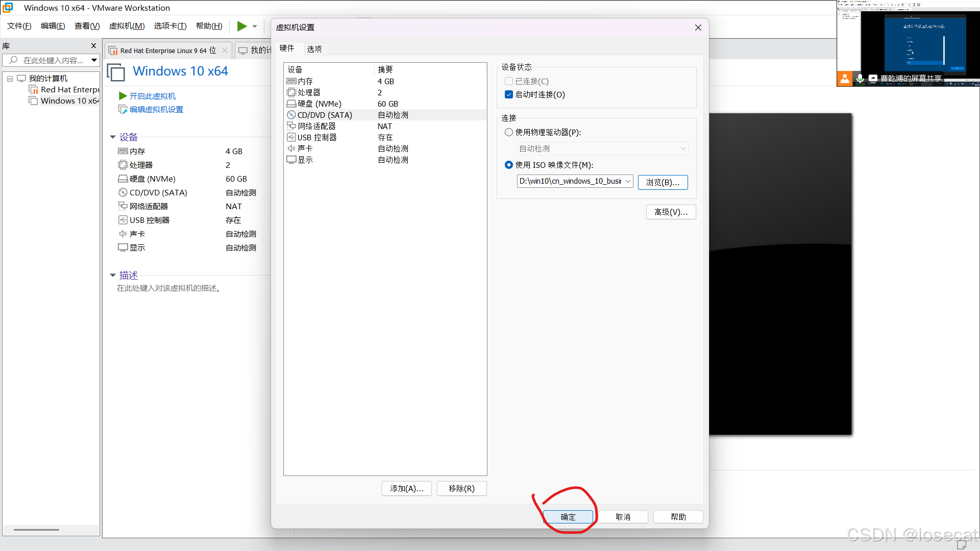
Task: Open 文件(F) menu
Action: (19, 26)
